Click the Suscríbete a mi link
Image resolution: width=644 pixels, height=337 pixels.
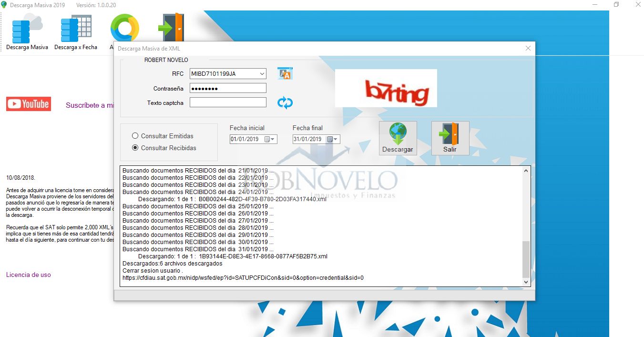point(91,105)
